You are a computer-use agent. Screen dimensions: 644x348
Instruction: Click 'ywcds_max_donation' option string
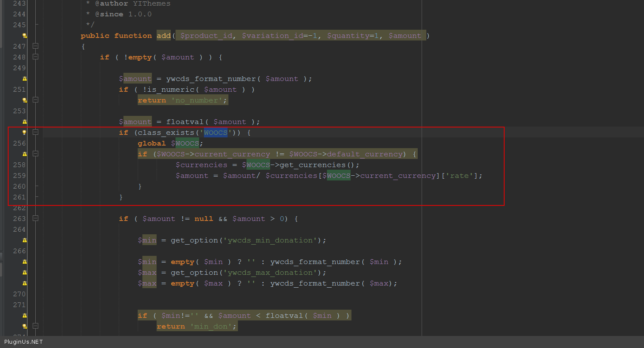pos(270,273)
